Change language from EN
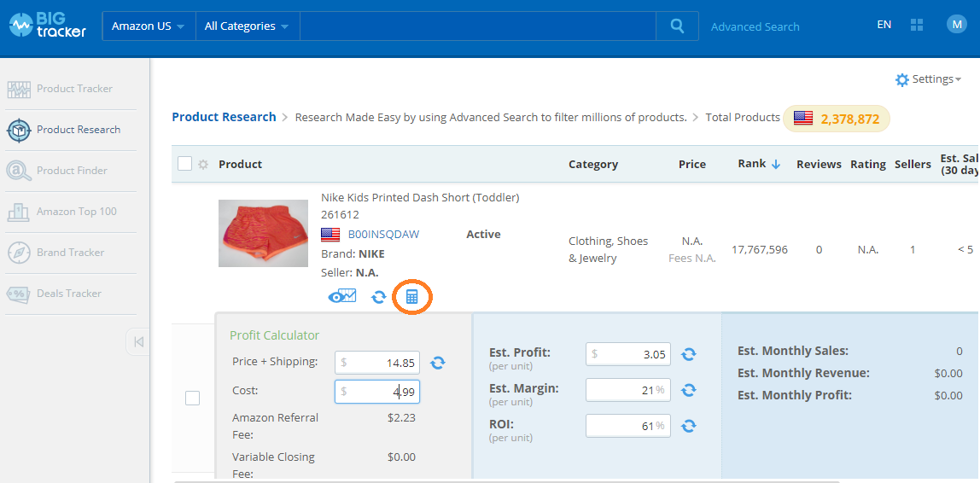The width and height of the screenshot is (980, 483). click(x=884, y=25)
